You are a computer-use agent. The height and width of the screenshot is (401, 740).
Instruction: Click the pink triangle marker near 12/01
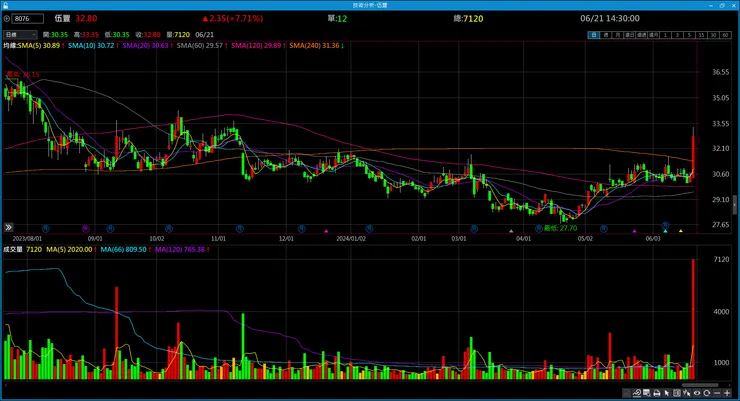(x=326, y=231)
